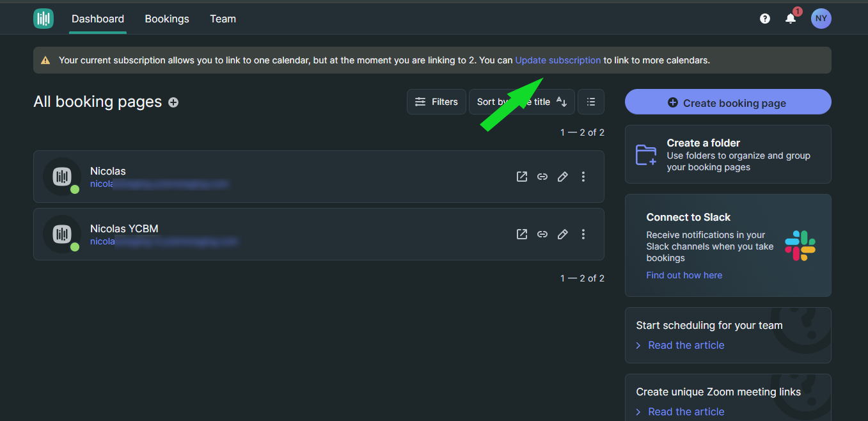Open more options for Nicolas booking page

(583, 177)
